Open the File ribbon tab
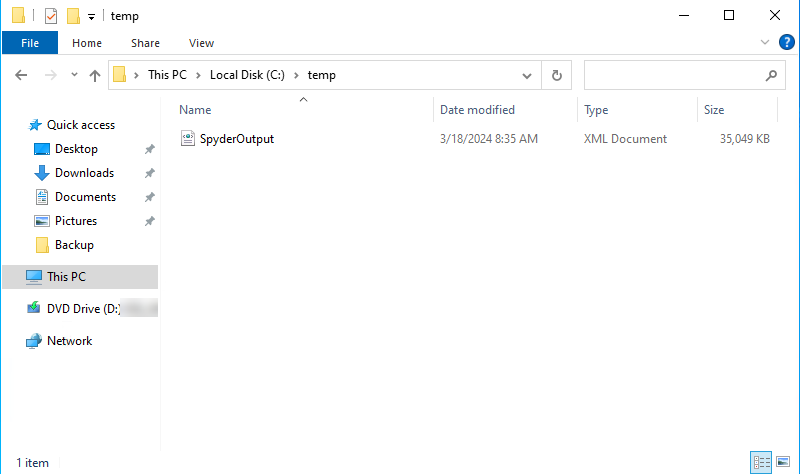Viewport: 800px width, 474px height. click(x=30, y=43)
